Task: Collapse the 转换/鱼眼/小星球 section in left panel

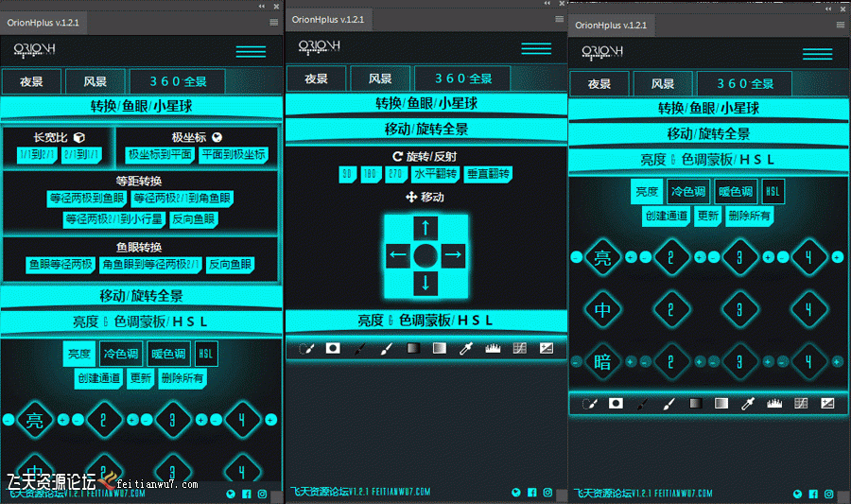Action: pos(142,106)
